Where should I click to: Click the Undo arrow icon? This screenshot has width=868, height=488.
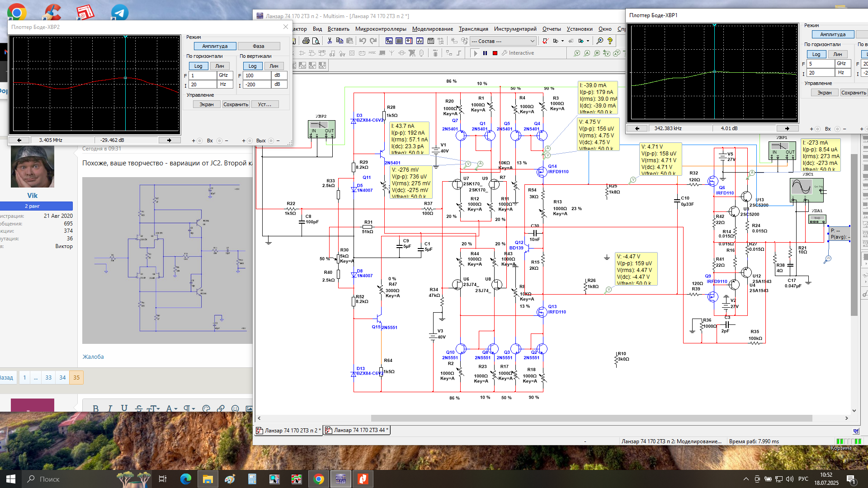(363, 41)
